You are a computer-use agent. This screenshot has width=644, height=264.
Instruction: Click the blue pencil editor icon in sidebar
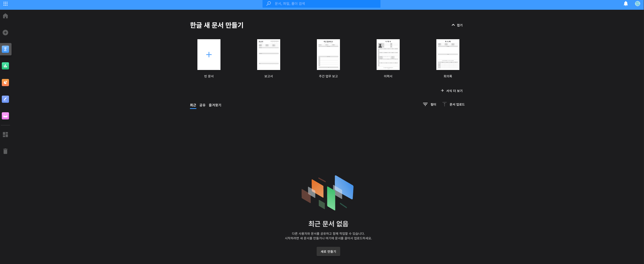click(x=5, y=99)
